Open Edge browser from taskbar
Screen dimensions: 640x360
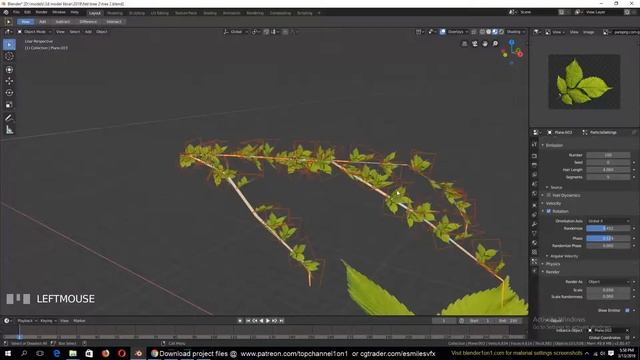pyautogui.click(x=56, y=353)
